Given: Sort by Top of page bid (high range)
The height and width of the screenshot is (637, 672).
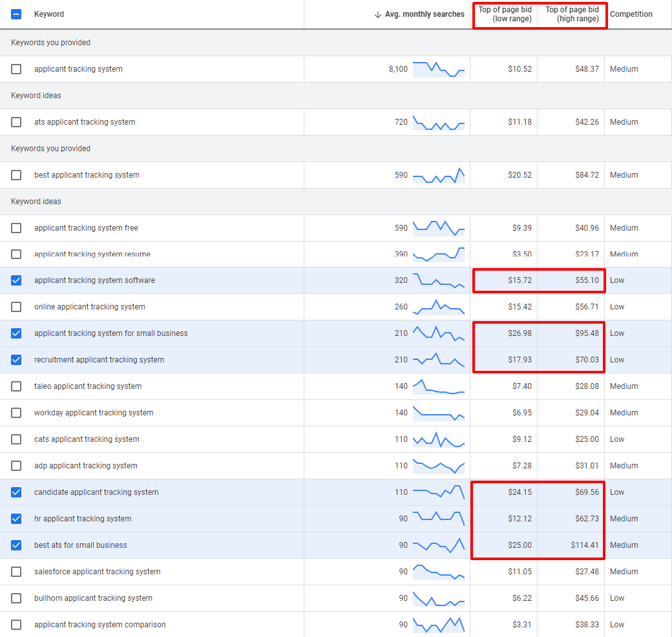Looking at the screenshot, I should pos(572,14).
